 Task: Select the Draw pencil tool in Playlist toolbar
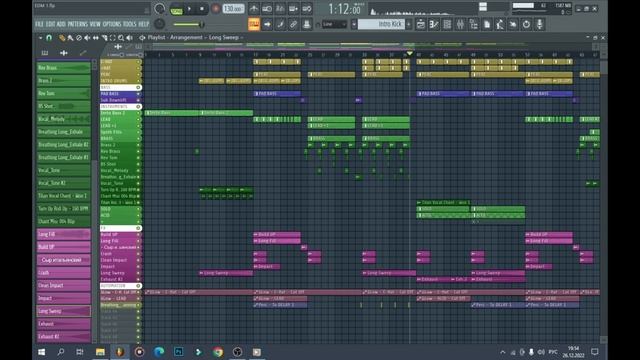(x=62, y=38)
